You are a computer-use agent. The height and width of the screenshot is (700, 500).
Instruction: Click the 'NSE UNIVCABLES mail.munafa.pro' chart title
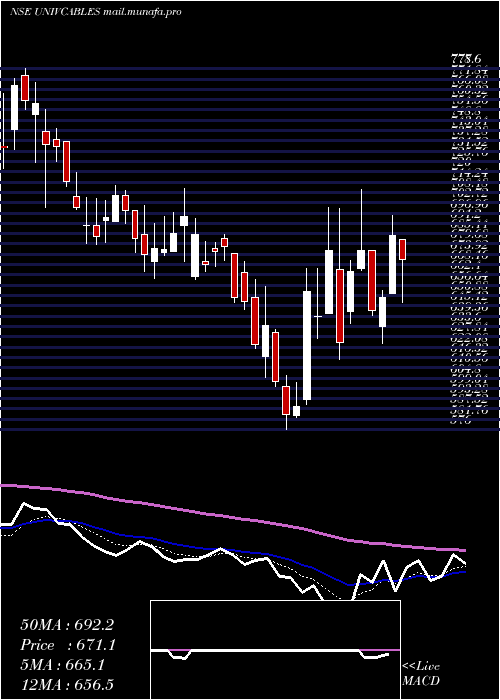[96, 12]
